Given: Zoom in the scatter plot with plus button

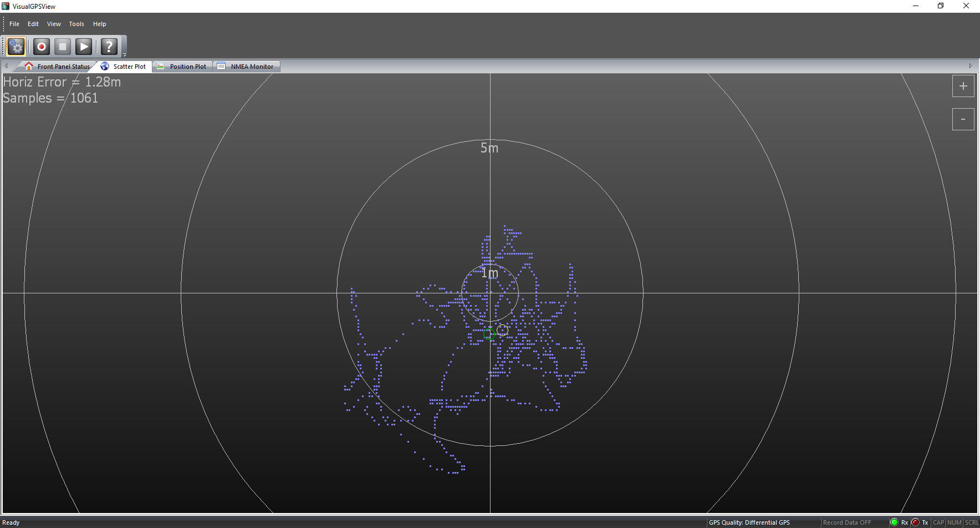Looking at the screenshot, I should point(963,86).
